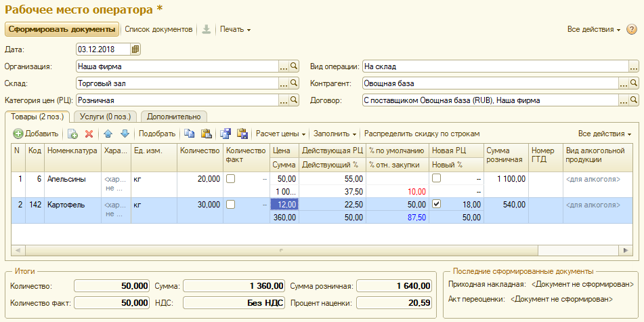Click the magnifier icon next to Контрагент
Image resolution: width=644 pixels, height=322 pixels.
click(x=633, y=83)
